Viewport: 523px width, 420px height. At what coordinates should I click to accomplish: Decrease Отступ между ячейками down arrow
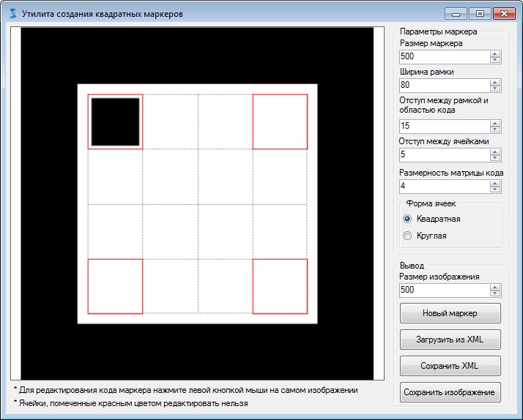(495, 158)
